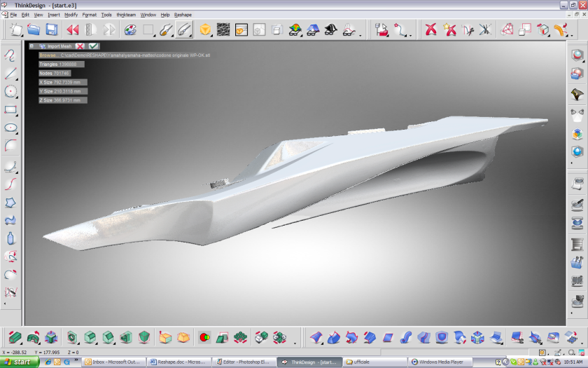Image resolution: width=588 pixels, height=368 pixels.
Task: Select the circle tool in left toolbar
Action: coord(10,91)
